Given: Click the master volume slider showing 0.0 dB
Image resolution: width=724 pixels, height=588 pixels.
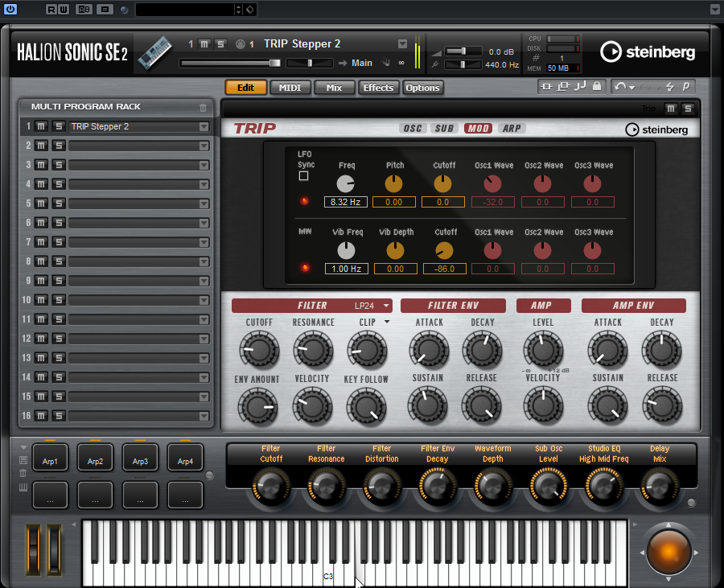Looking at the screenshot, I should click(463, 51).
